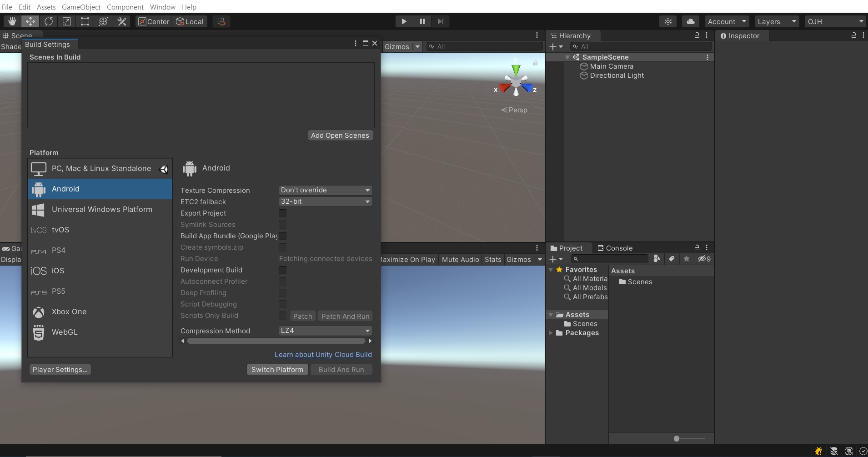Click search by type icon in Project
The width and height of the screenshot is (868, 457).
[x=657, y=259]
